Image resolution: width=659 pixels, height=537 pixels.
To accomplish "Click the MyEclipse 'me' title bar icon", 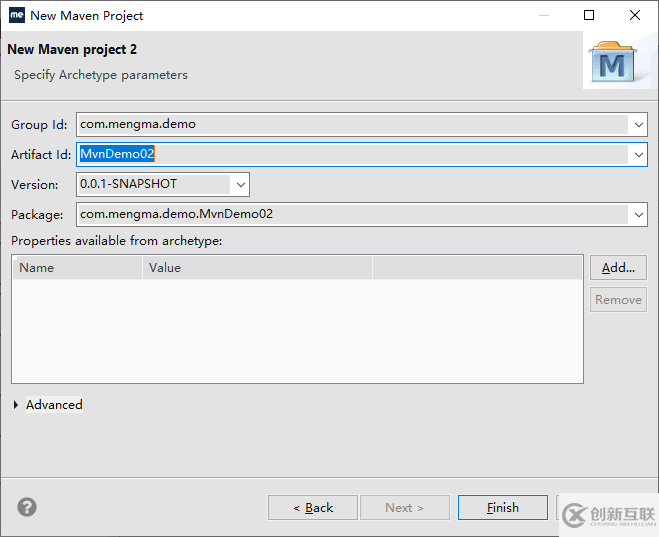I will pyautogui.click(x=16, y=15).
